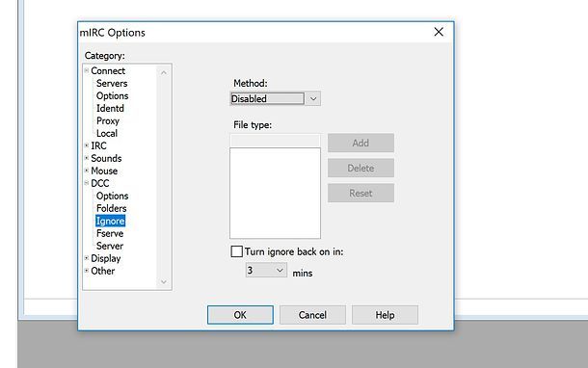Image resolution: width=588 pixels, height=368 pixels.
Task: Select the Sounds category label
Action: 106,158
